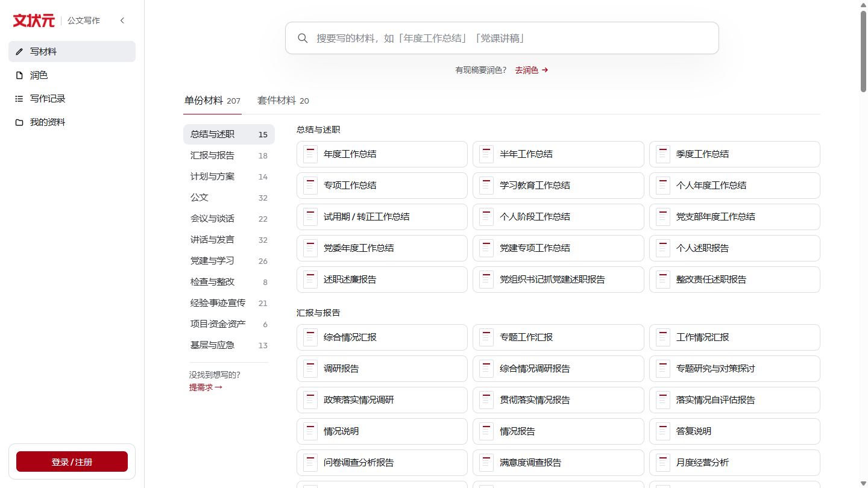The height and width of the screenshot is (488, 868).
Task: Click the document icon of 个人述职报告
Action: click(663, 248)
